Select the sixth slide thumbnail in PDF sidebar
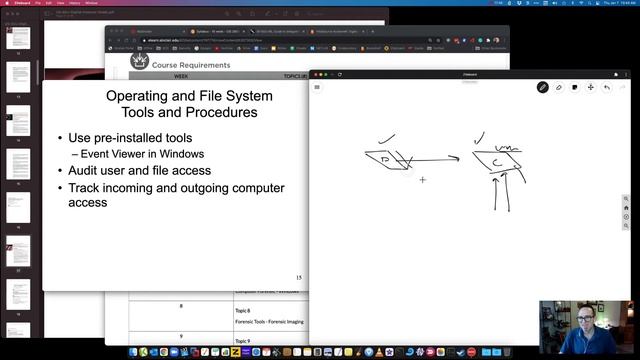The height and width of the screenshot is (360, 640). pos(18,251)
